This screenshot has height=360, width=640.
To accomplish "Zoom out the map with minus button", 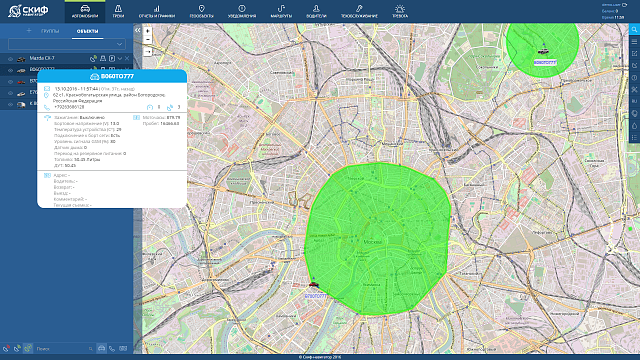I will click(x=148, y=40).
